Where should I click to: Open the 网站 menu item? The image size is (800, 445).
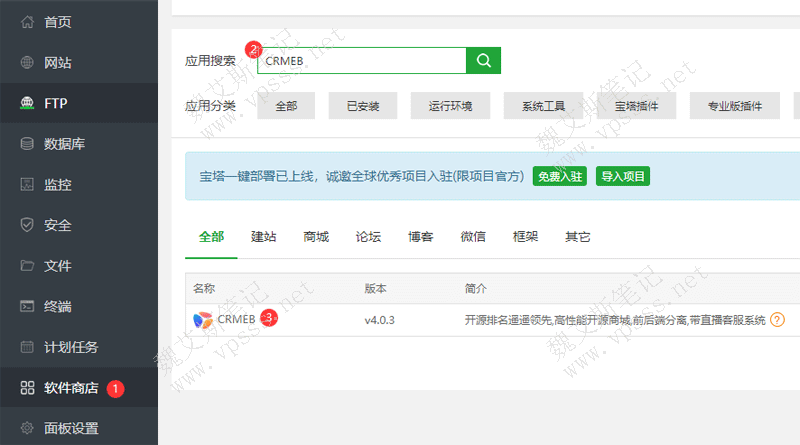click(x=79, y=62)
